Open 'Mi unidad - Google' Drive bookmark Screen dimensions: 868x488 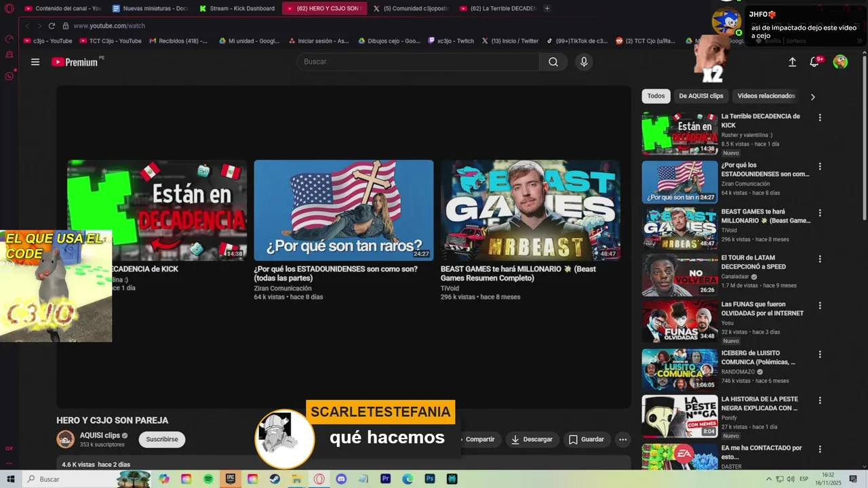(x=248, y=41)
